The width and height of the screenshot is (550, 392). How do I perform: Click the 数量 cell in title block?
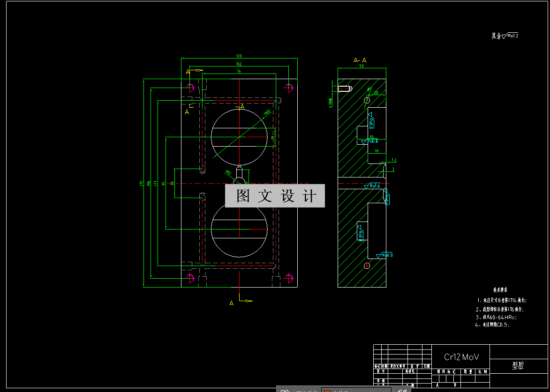pyautogui.click(x=467, y=372)
